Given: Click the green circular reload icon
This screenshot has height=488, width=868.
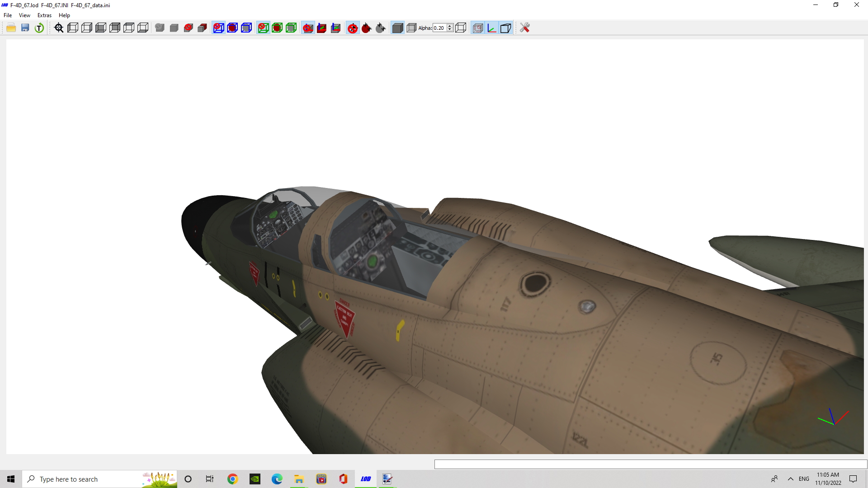Looking at the screenshot, I should coord(39,28).
